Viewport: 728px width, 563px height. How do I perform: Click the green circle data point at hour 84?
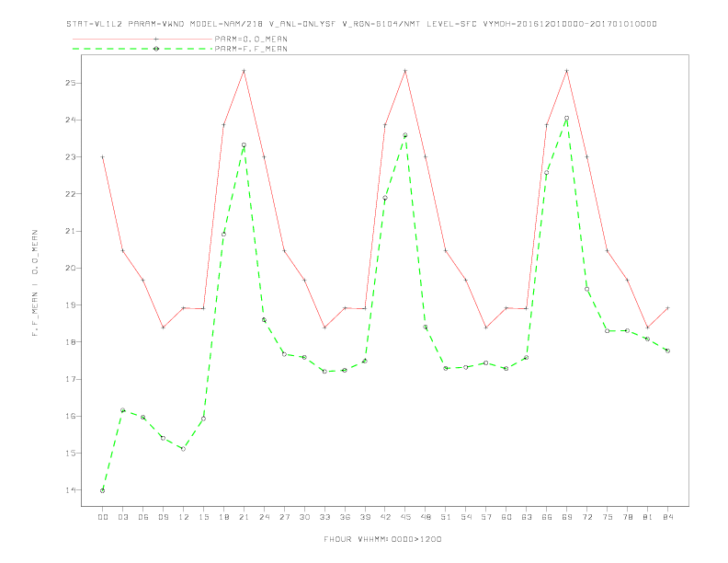tap(667, 350)
